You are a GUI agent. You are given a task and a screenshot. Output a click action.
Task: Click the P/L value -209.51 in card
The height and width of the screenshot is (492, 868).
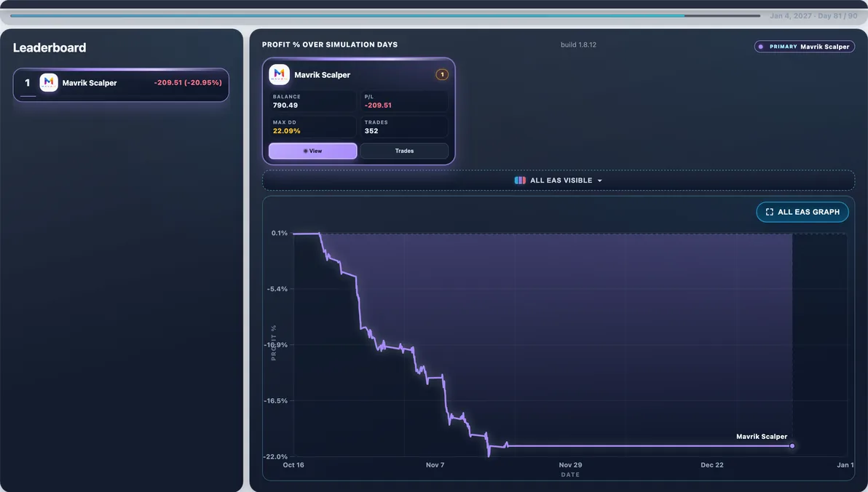coord(378,105)
